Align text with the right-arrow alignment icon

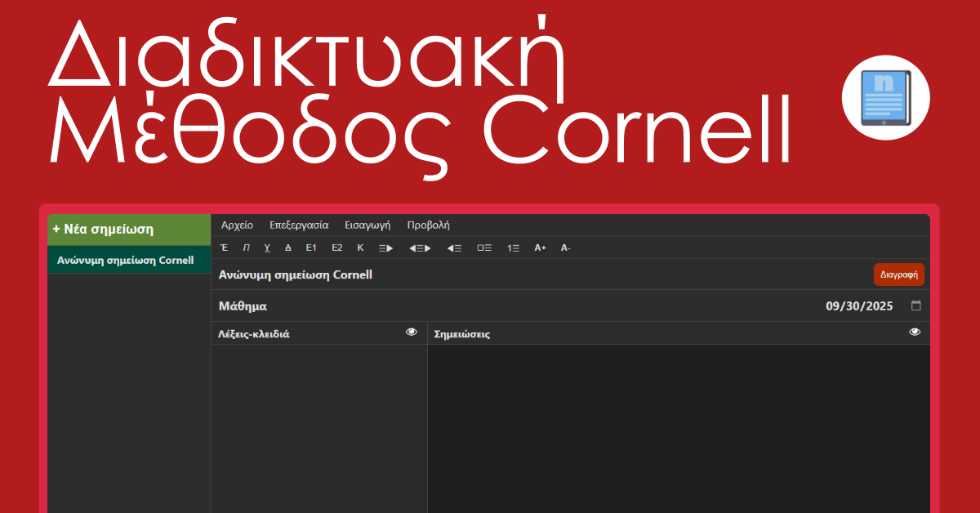pos(385,248)
